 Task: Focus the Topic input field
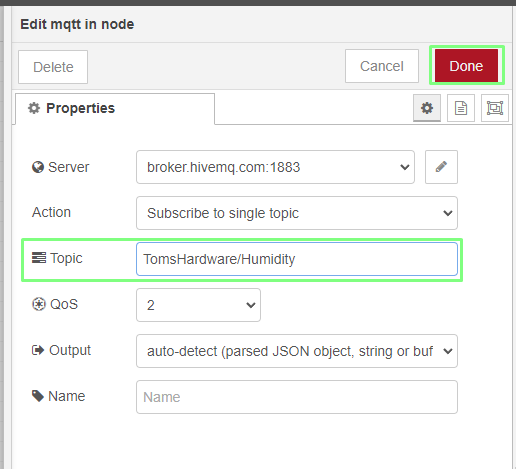tap(297, 259)
